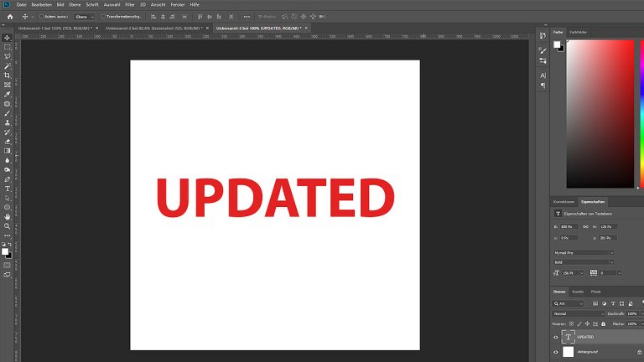This screenshot has height=362, width=644.
Task: Open the Normal blend mode dropdown
Action: (x=579, y=313)
